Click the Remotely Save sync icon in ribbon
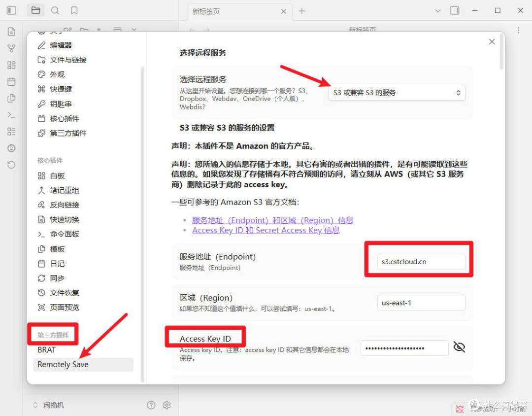The image size is (532, 416). [x=11, y=165]
